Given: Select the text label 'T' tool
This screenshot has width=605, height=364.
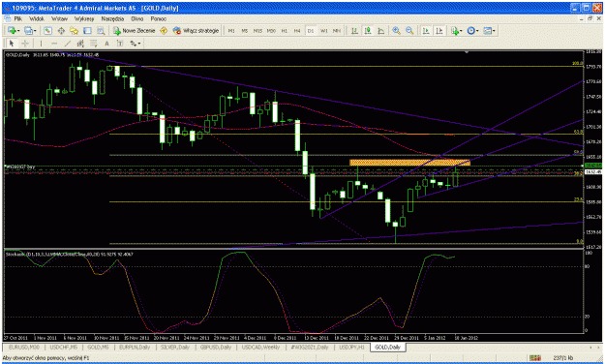Looking at the screenshot, I should point(120,44).
